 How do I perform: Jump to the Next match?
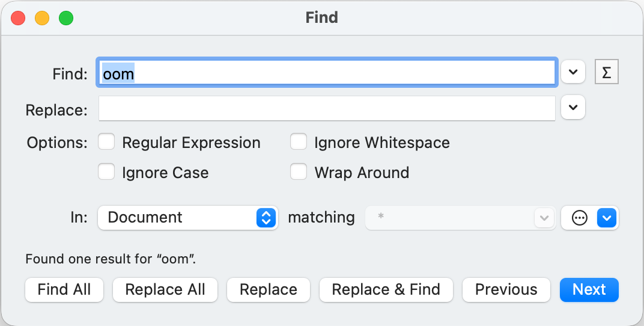click(x=589, y=289)
